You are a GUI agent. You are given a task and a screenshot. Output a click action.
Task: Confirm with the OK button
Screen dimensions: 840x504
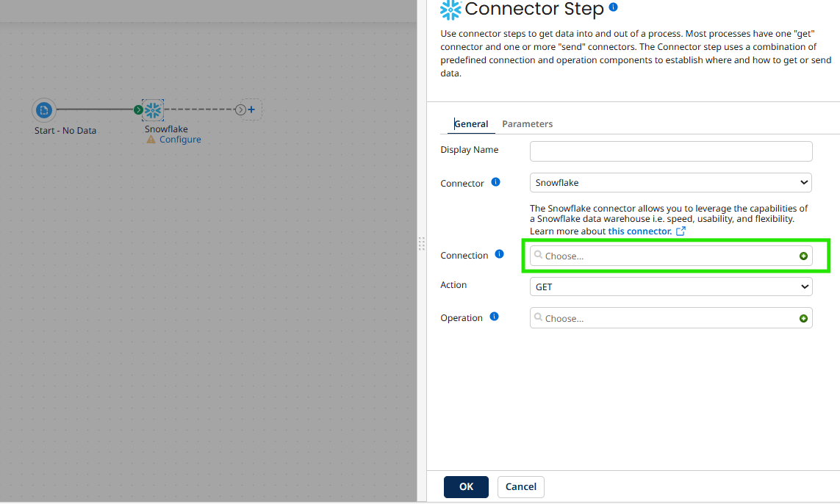(466, 487)
